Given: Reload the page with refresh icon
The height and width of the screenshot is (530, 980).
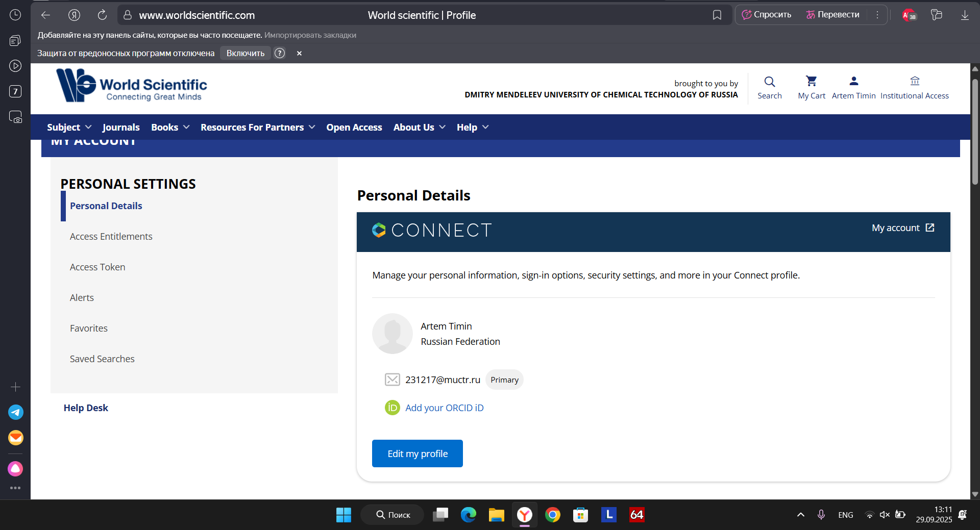Looking at the screenshot, I should [102, 15].
